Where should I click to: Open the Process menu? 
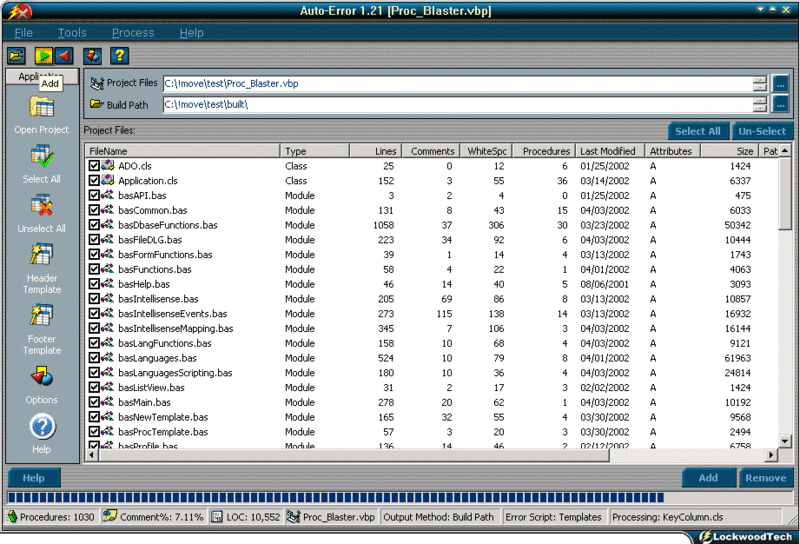pos(133,33)
